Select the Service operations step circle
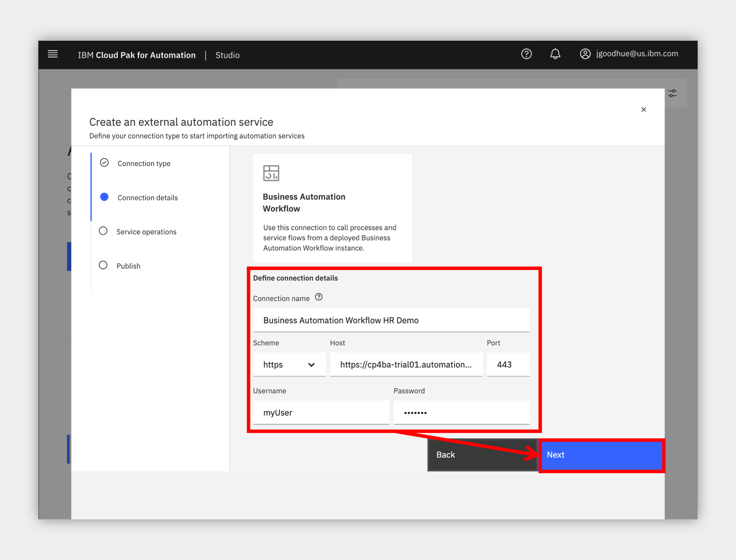 click(103, 231)
